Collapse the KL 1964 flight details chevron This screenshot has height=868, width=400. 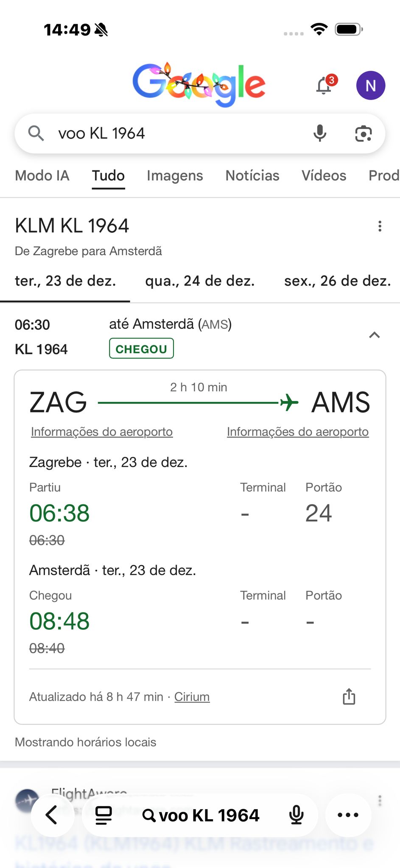click(374, 335)
